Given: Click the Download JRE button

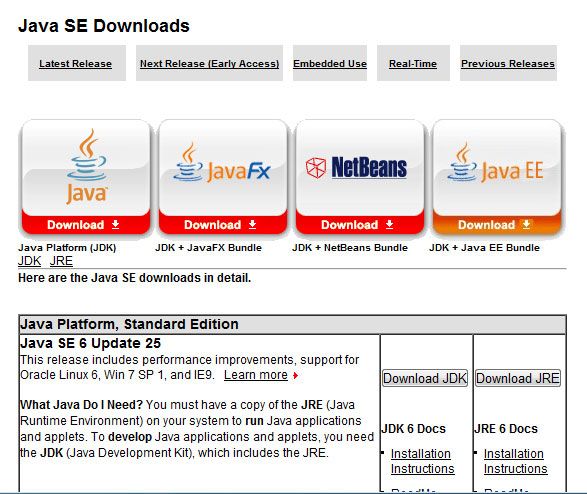Looking at the screenshot, I should click(x=518, y=378).
